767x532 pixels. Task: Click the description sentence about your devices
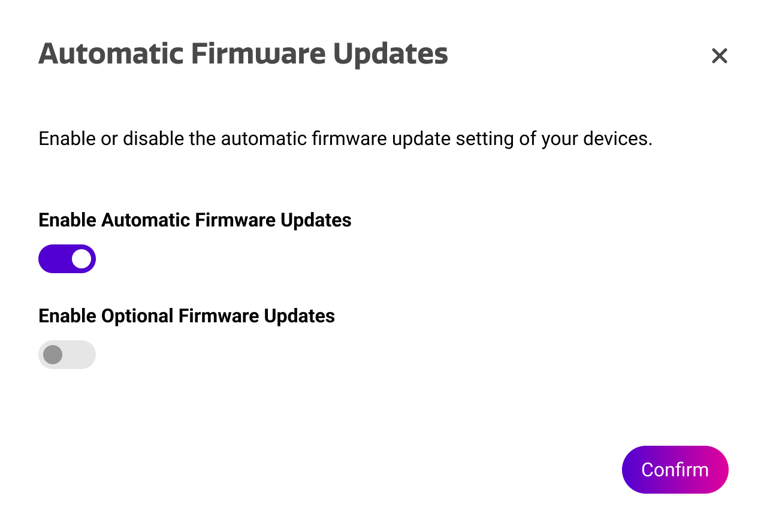[345, 139]
